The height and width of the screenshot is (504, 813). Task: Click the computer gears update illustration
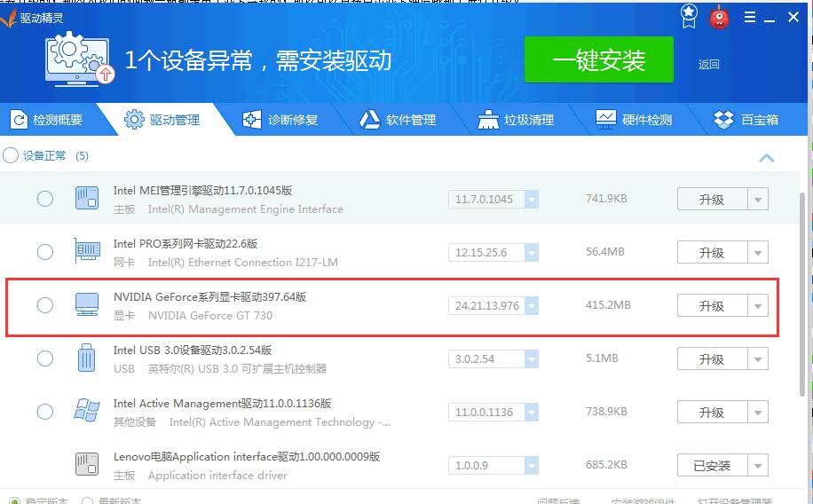pyautogui.click(x=79, y=59)
